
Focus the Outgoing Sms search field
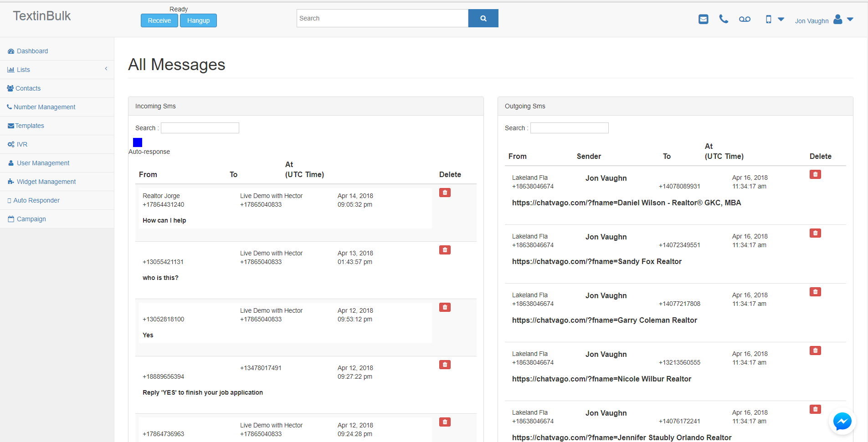click(x=570, y=128)
